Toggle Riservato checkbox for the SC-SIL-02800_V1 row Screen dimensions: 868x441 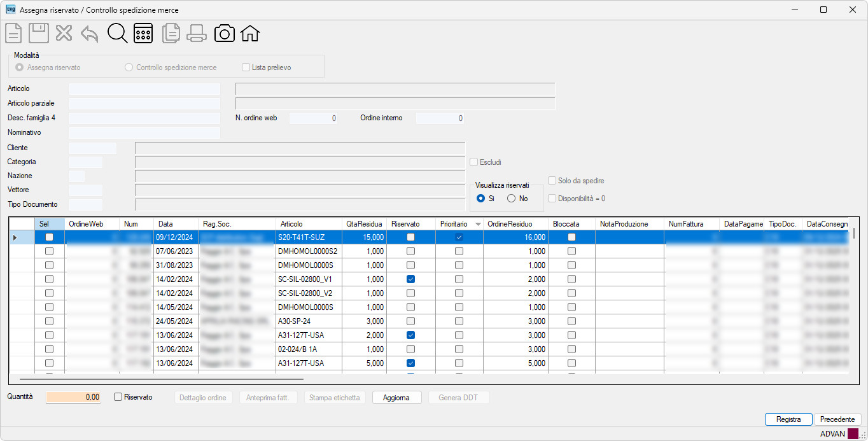coord(410,279)
